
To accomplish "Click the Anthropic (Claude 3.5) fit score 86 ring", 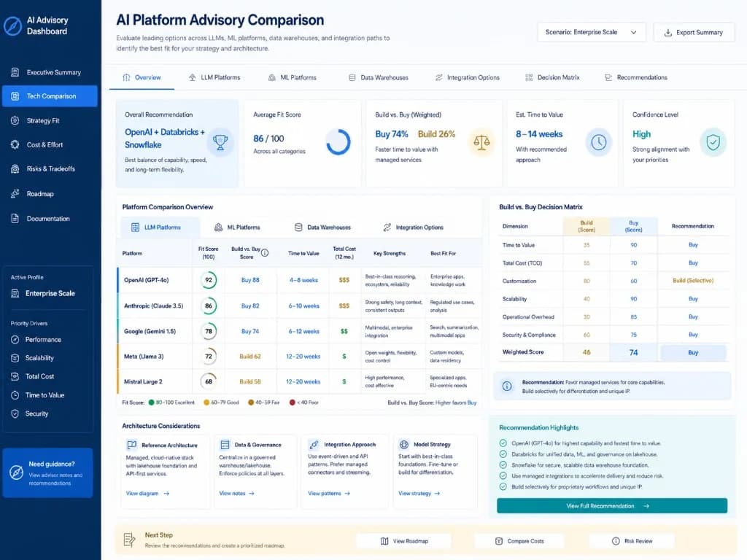I will click(208, 306).
